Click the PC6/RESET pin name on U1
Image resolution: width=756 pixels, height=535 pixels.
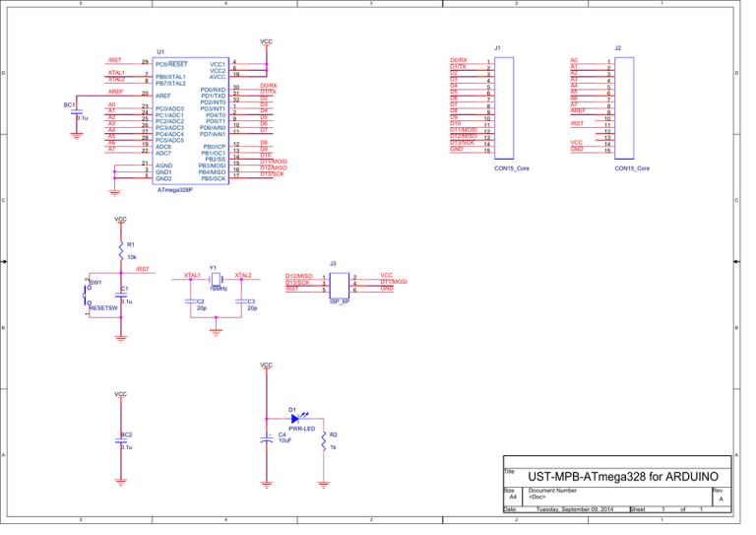click(x=171, y=65)
